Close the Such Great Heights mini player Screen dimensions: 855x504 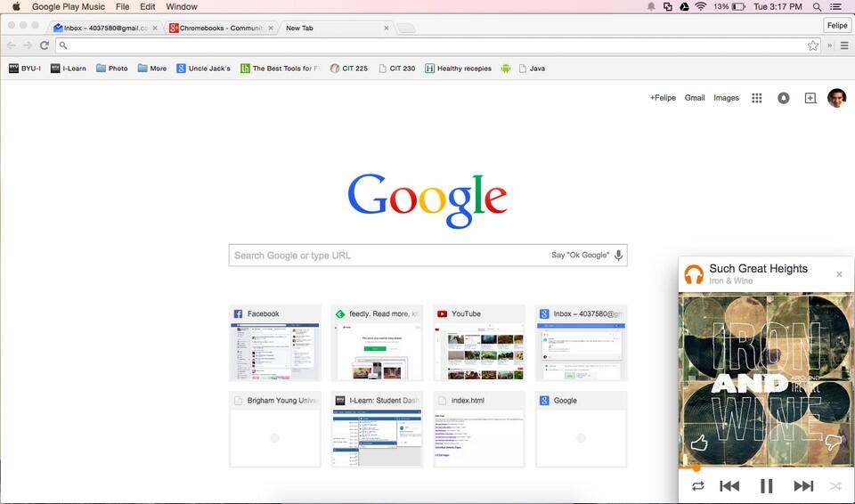[839, 274]
